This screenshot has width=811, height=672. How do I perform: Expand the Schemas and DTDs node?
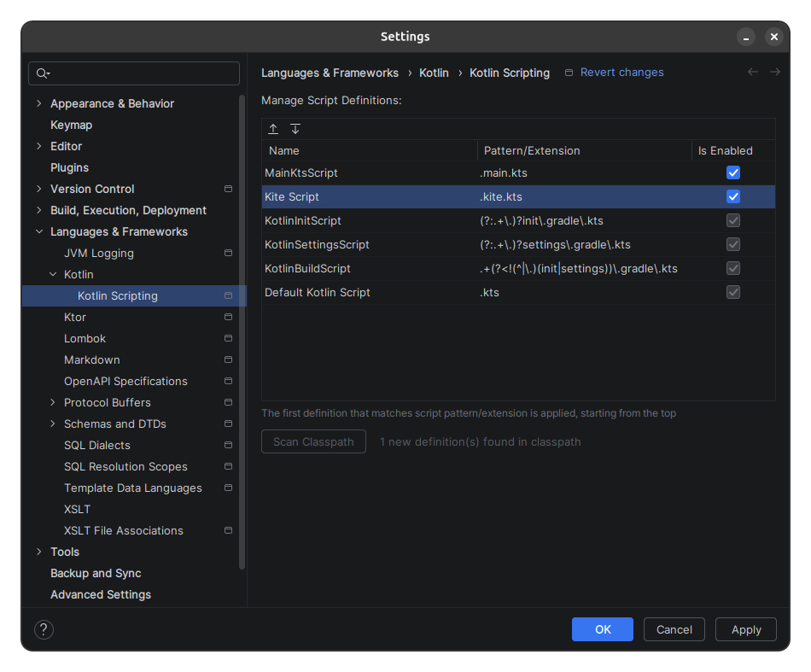(53, 424)
